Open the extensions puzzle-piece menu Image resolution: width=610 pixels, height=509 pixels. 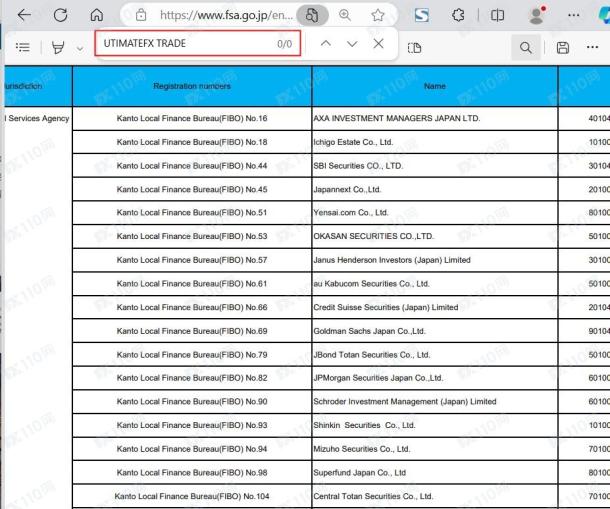[x=458, y=15]
